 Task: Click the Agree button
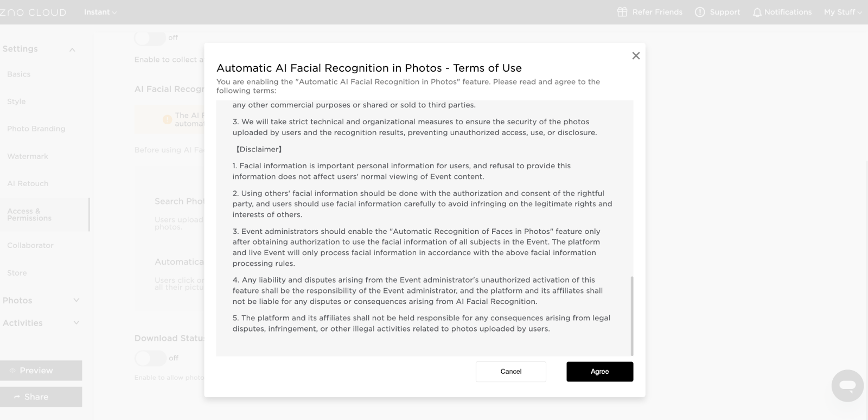pos(599,372)
